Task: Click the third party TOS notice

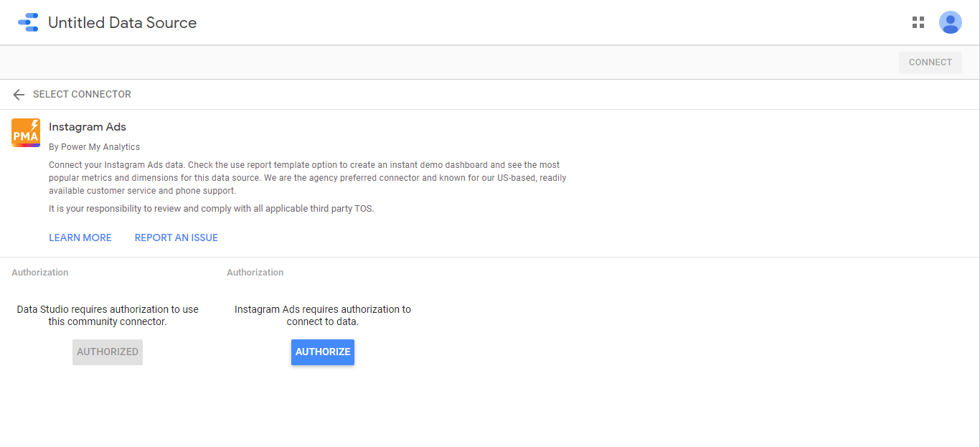Action: (x=212, y=209)
